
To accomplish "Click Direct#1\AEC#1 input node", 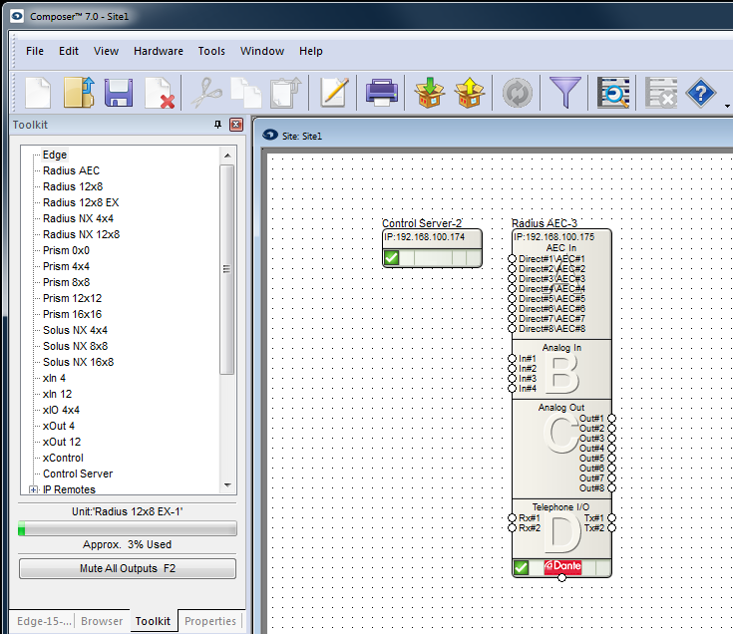I will (512, 259).
